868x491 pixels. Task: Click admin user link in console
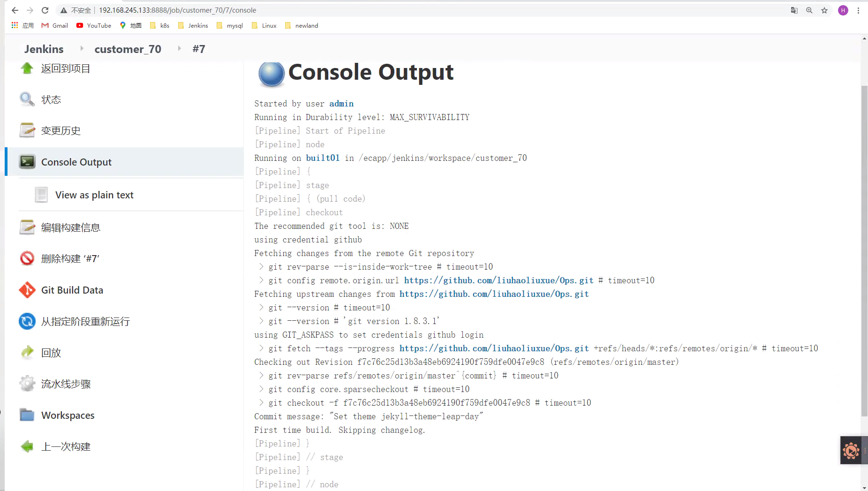[x=341, y=104]
